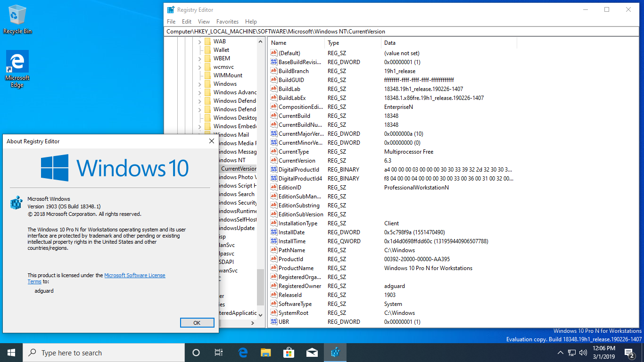Click the Name column header

point(296,43)
